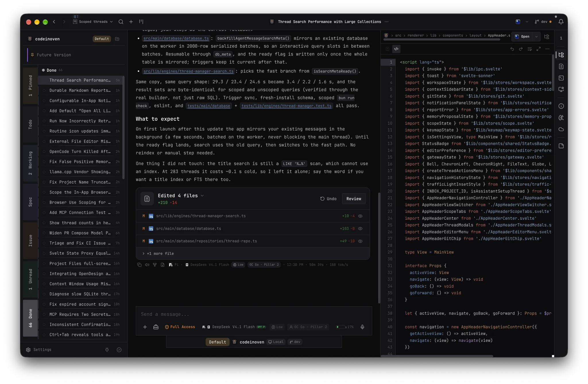Viewport: 588px width, 384px height.
Task: Click the 17% context usage meter
Action: point(345,327)
